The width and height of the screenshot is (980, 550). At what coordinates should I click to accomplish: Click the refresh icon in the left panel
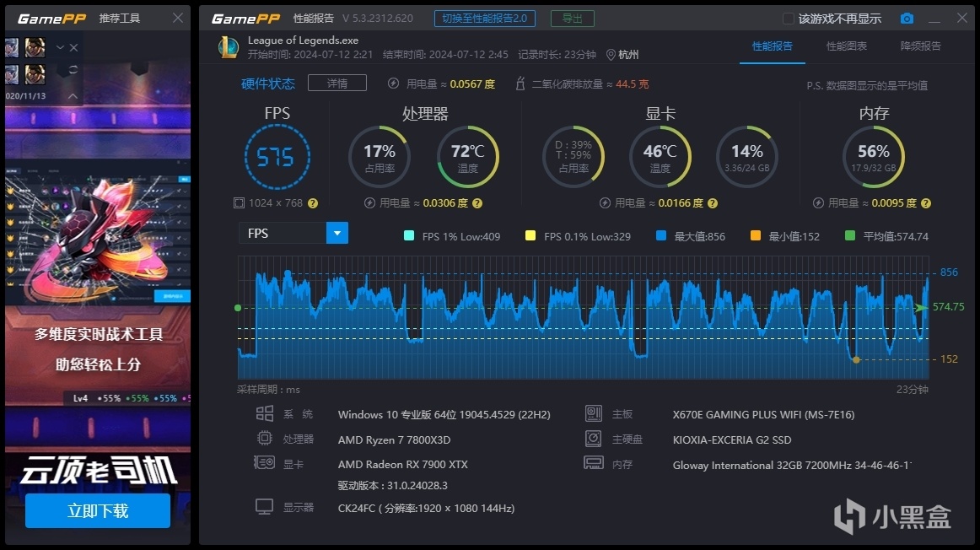pyautogui.click(x=73, y=69)
